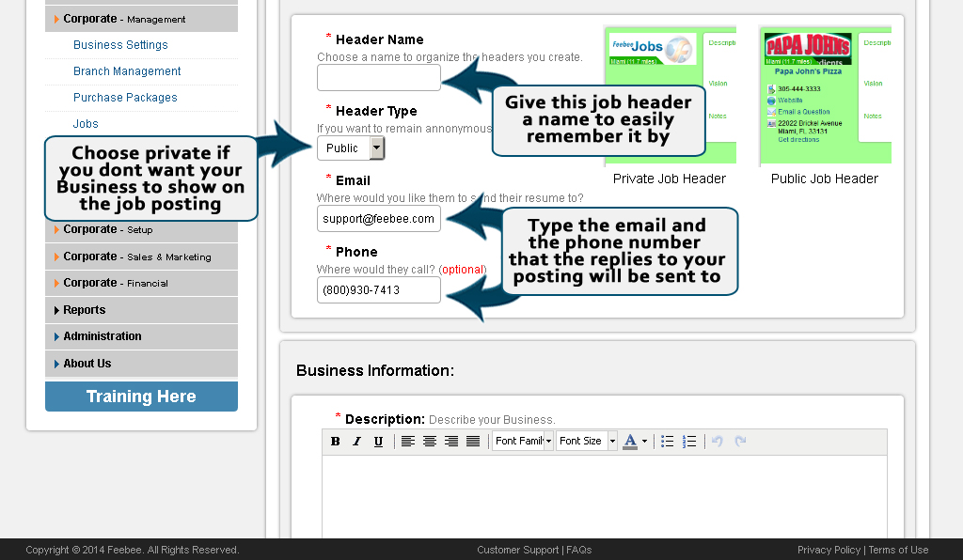Screen dimensions: 963x560
Task: Click the Redo icon in the editor toolbar
Action: coord(739,441)
